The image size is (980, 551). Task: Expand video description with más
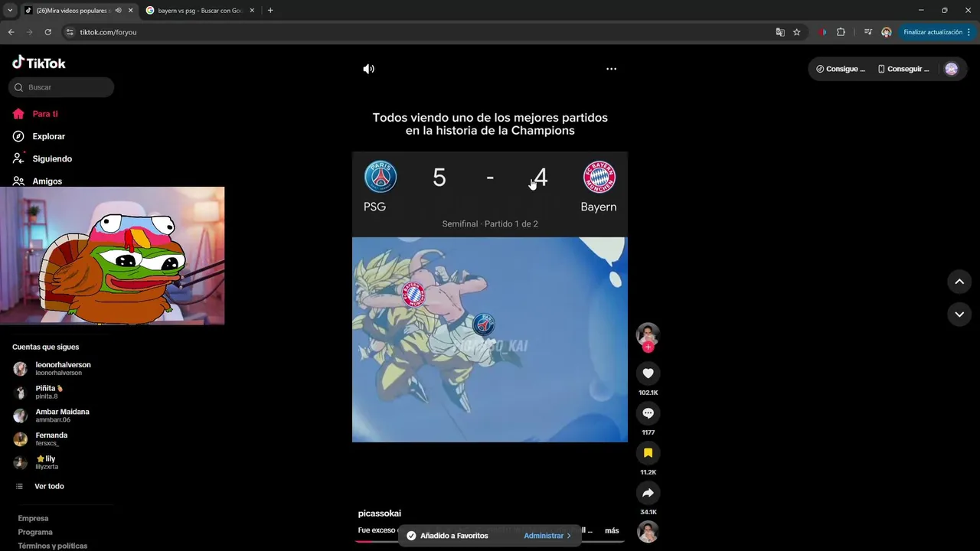[x=612, y=530]
